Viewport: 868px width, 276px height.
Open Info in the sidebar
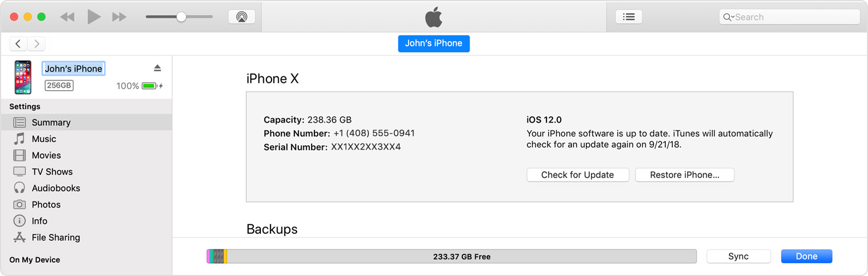pos(86,221)
